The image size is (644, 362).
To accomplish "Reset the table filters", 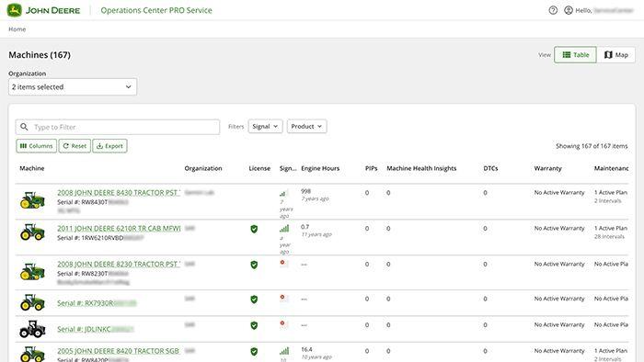I will point(75,146).
